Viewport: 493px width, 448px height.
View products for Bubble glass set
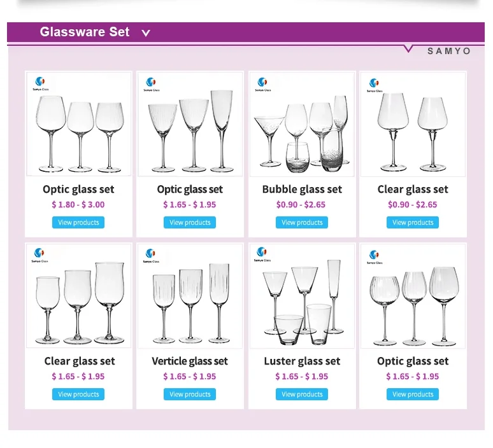(x=302, y=223)
